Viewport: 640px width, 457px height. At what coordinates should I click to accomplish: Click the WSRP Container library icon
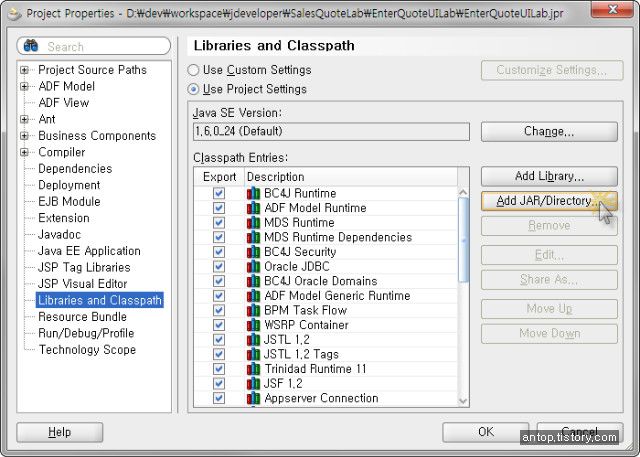pyautogui.click(x=253, y=325)
